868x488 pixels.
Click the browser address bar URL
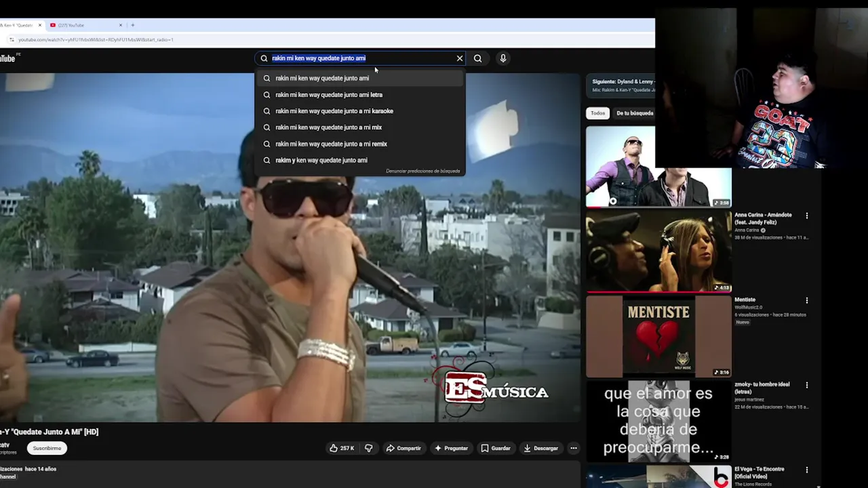(x=96, y=40)
